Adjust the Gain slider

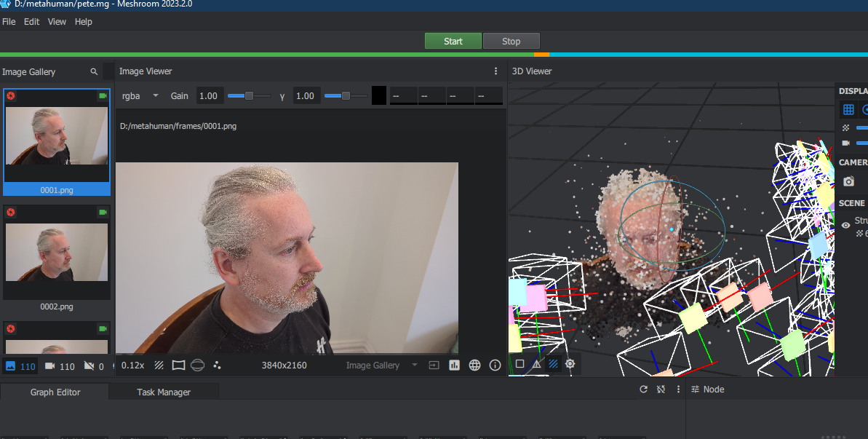click(249, 96)
